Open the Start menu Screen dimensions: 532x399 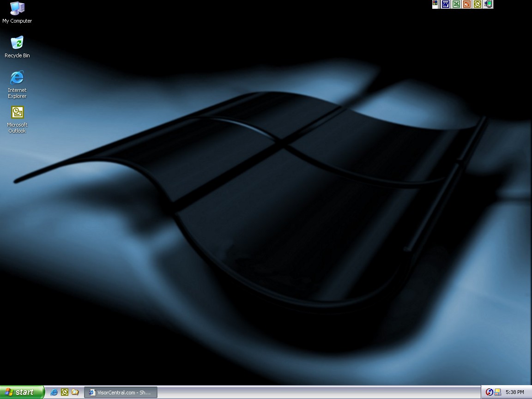[x=22, y=392]
